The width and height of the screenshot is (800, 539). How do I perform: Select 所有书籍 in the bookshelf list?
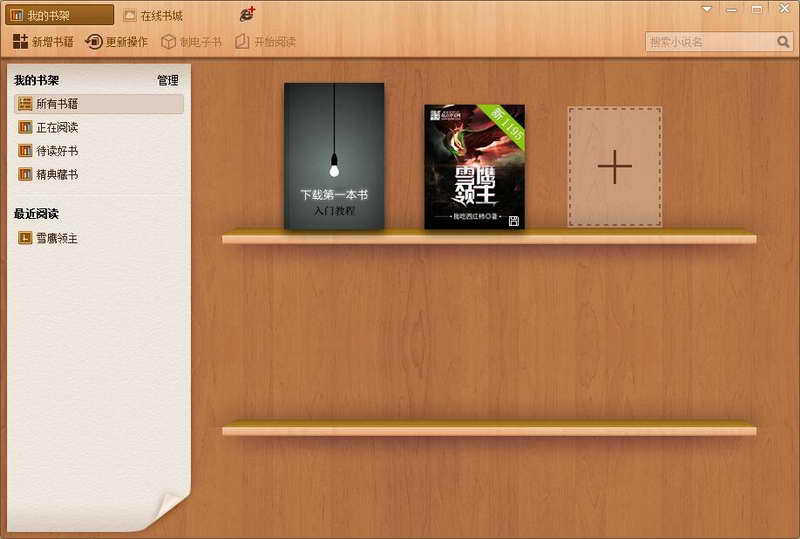pyautogui.click(x=98, y=104)
